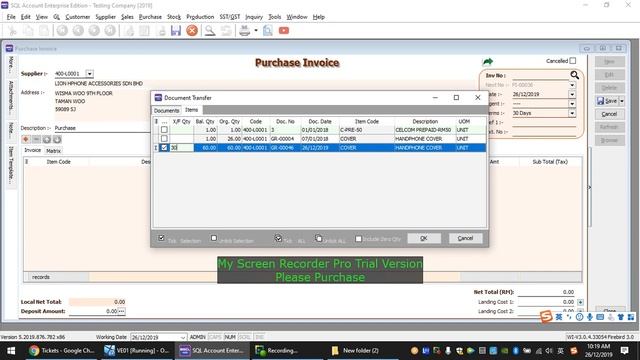Open the Stock menu
640x360 pixels.
pos(173,17)
